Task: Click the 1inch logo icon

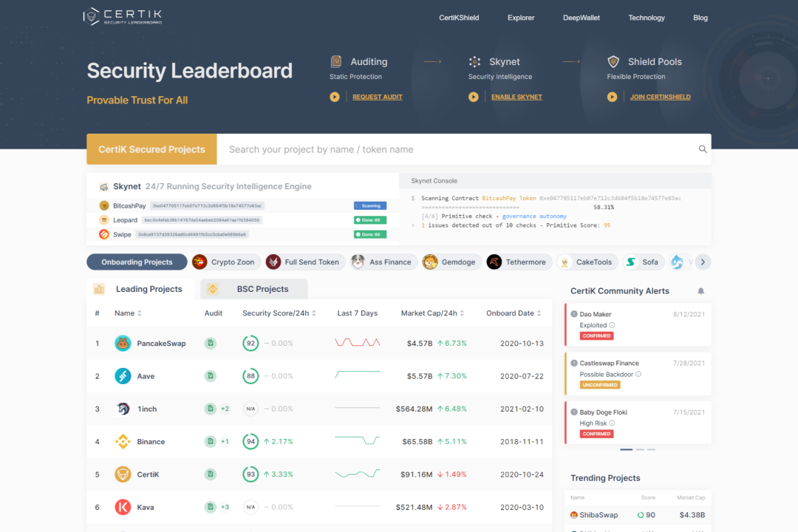Action: (x=123, y=409)
